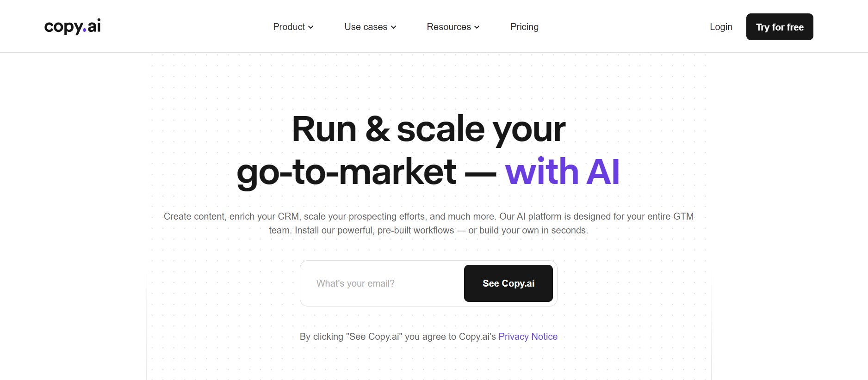Click the "Run & scale your" heading line

tap(428, 129)
